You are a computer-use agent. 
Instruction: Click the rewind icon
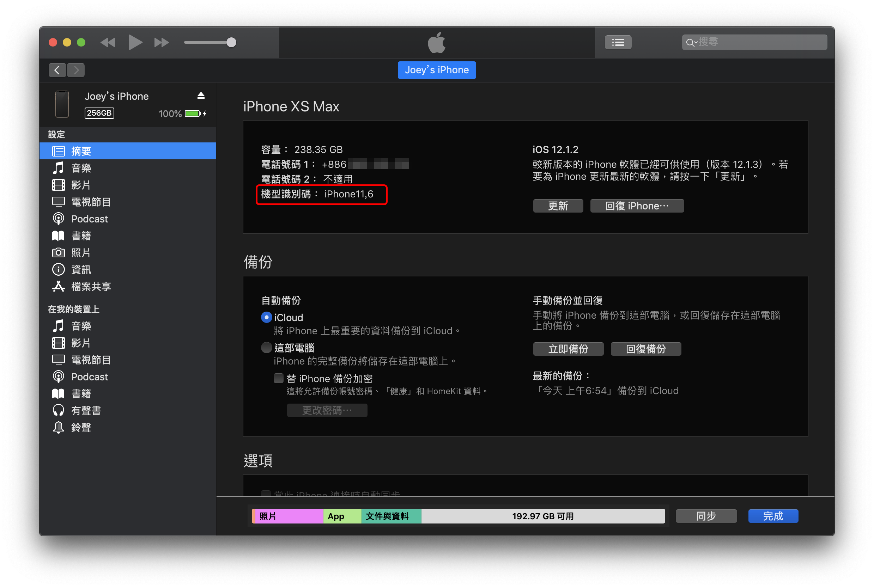108,42
